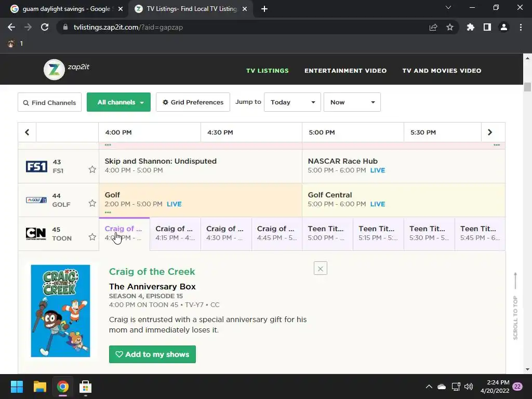Advance the time grid with right arrow
Image resolution: width=532 pixels, height=399 pixels.
489,132
